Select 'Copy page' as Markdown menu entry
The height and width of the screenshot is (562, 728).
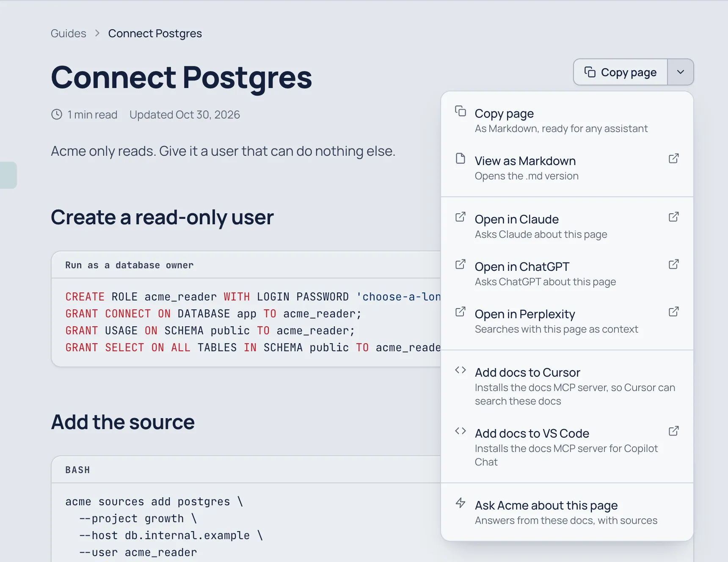[567, 121]
